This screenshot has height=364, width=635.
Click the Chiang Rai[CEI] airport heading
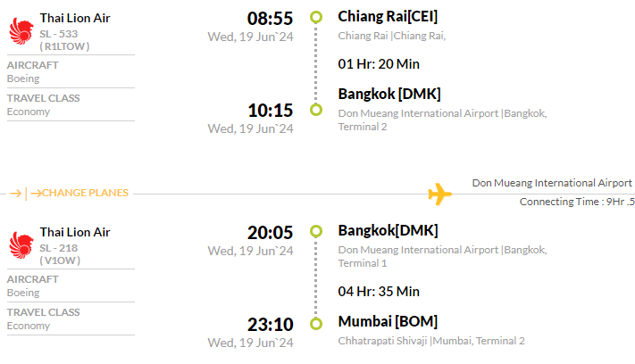coord(388,17)
